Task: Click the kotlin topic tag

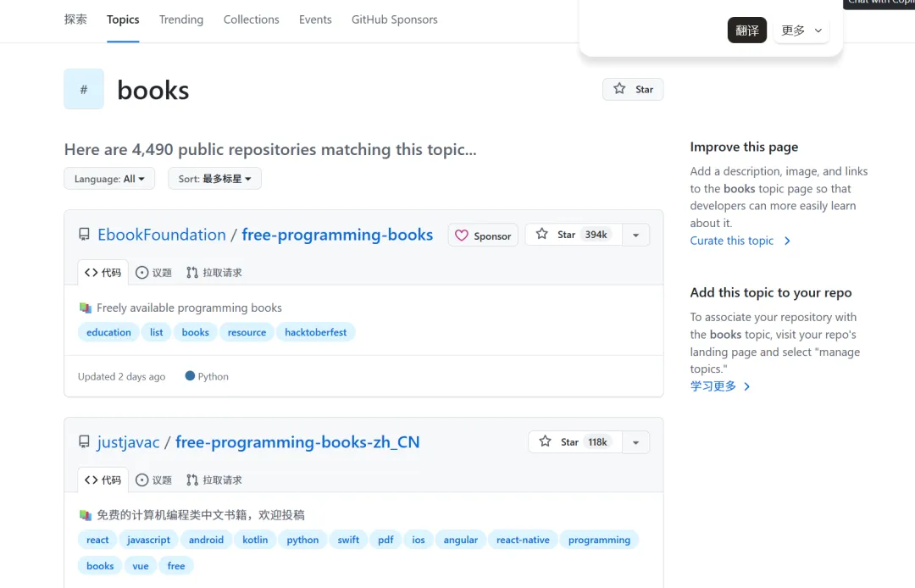Action: [x=255, y=540]
